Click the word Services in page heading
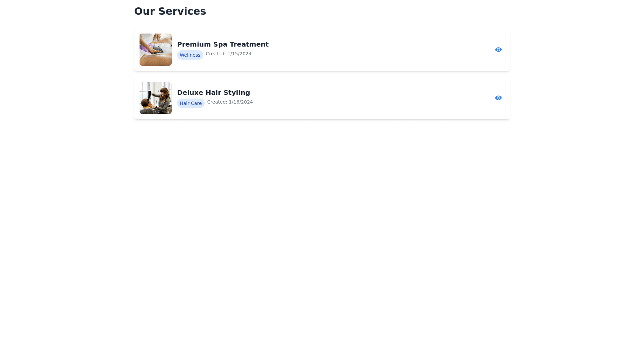Image resolution: width=644 pixels, height=362 pixels. click(x=182, y=11)
